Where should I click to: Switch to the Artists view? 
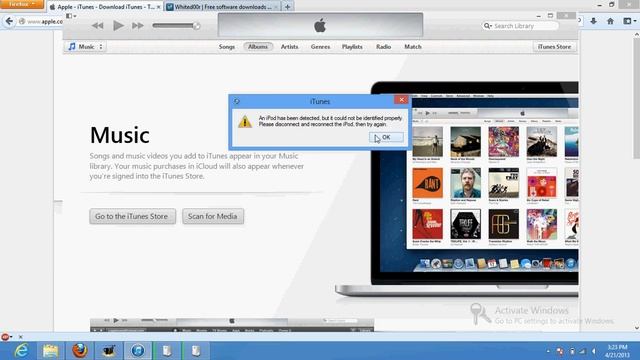tap(289, 47)
